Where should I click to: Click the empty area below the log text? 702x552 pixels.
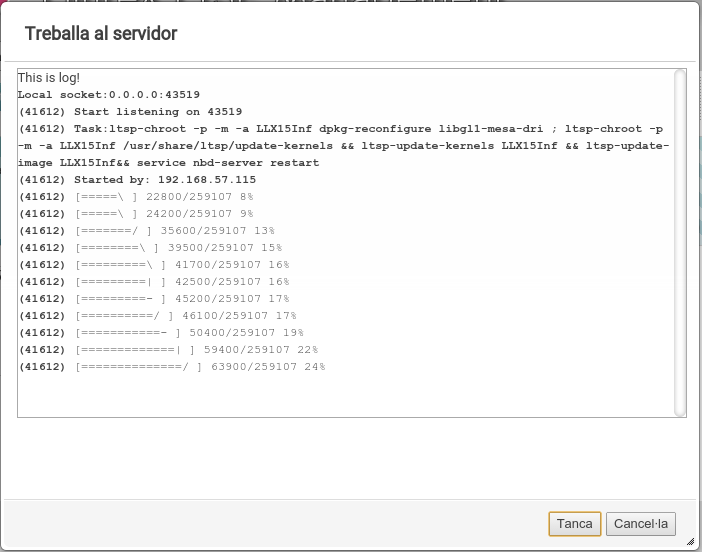340,395
